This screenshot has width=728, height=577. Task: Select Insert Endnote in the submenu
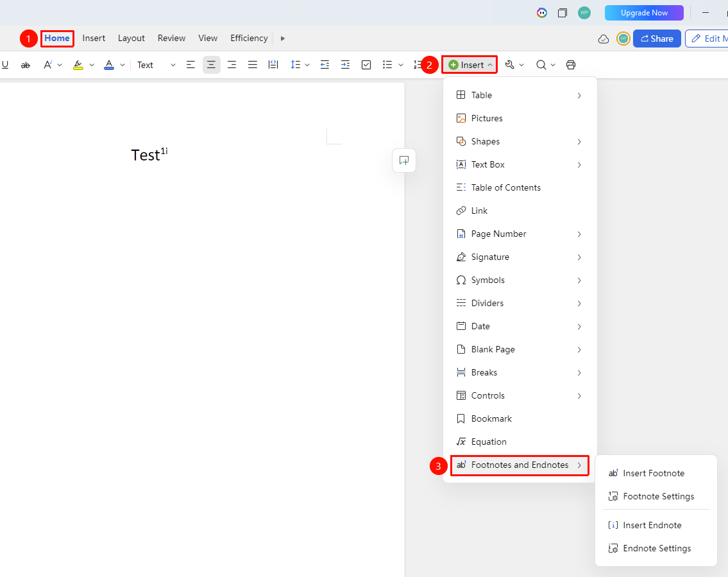pos(656,526)
